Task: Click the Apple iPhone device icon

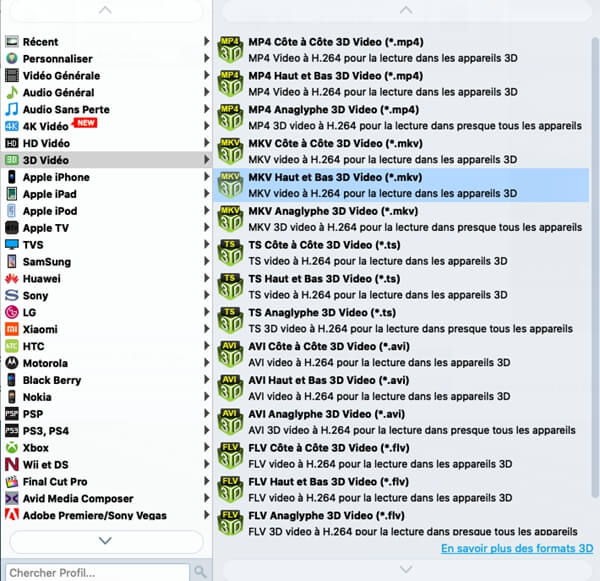Action: pyautogui.click(x=11, y=177)
